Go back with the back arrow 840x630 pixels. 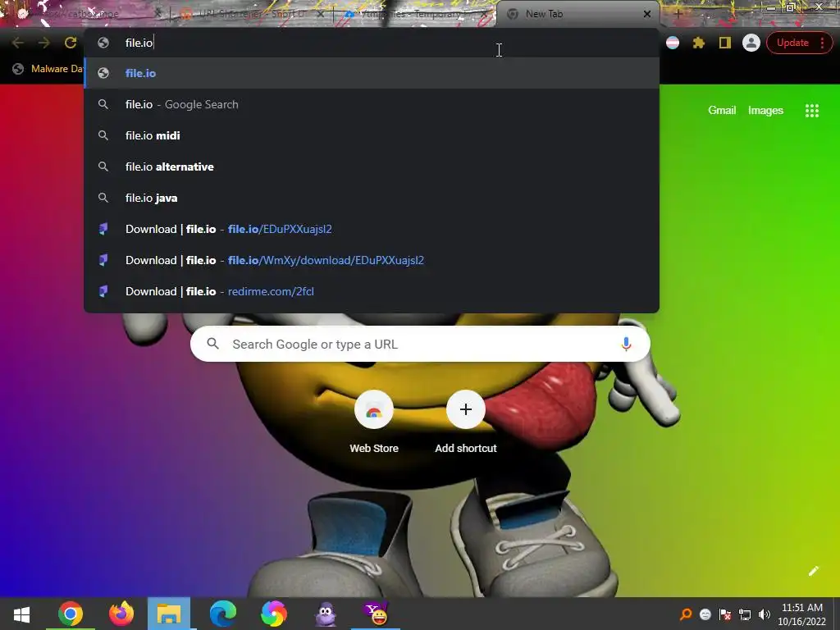[x=18, y=43]
